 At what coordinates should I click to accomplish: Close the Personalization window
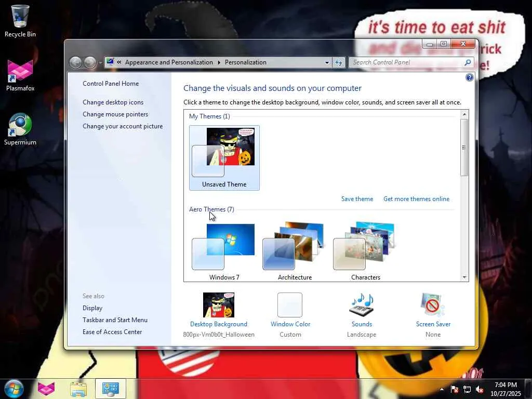point(463,44)
